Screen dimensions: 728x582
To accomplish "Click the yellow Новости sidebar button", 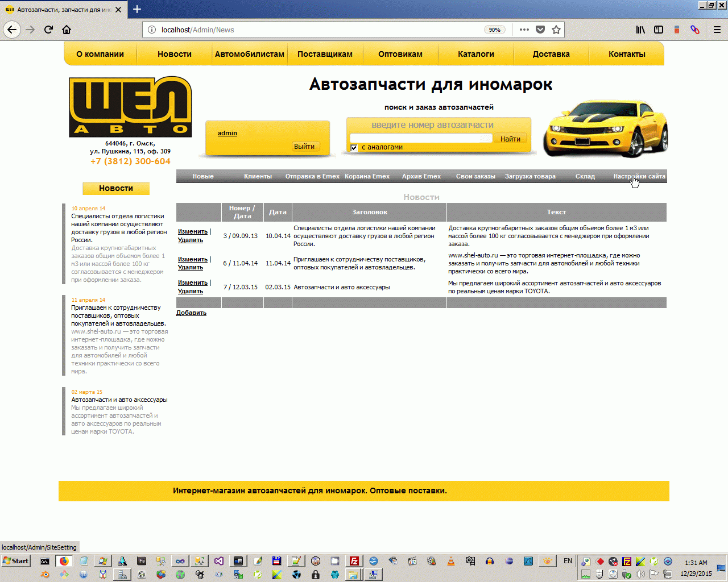I will (116, 188).
